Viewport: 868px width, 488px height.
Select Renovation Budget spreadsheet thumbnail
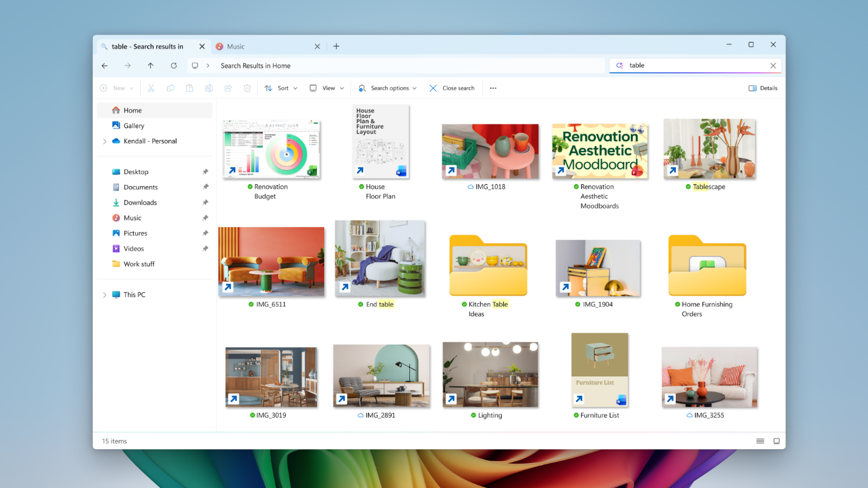tap(271, 149)
